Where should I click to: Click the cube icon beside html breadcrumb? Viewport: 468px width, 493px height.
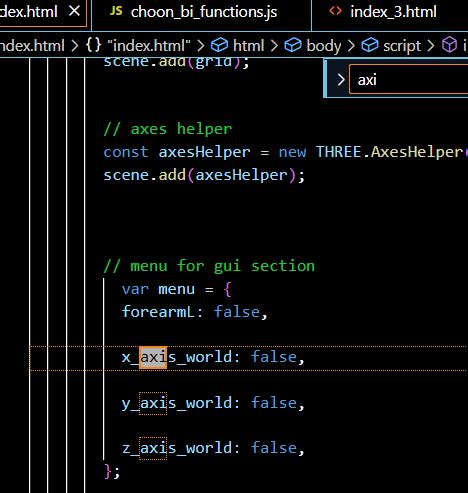(219, 45)
